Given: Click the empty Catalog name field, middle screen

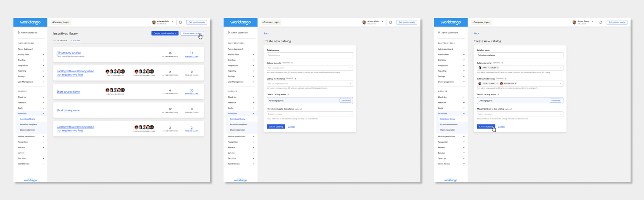Looking at the screenshot, I should (x=310, y=55).
